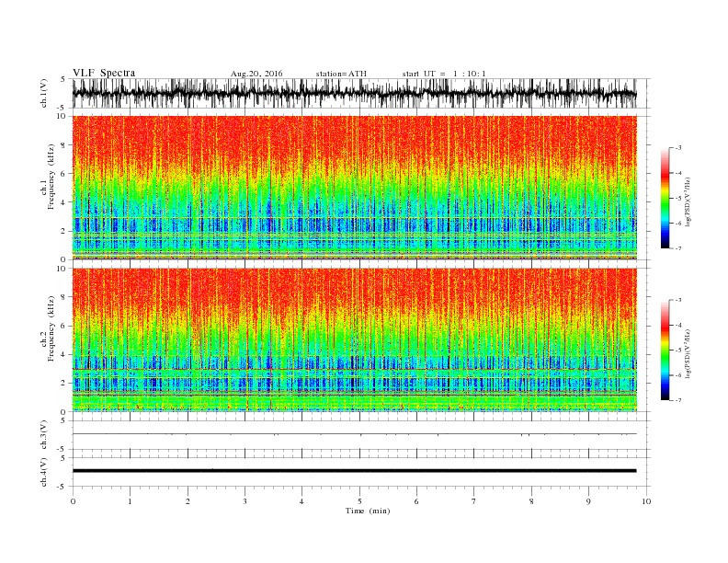This screenshot has height=563, width=728.
Task: Click the bottom time axis tick label "5"
Action: coord(359,501)
